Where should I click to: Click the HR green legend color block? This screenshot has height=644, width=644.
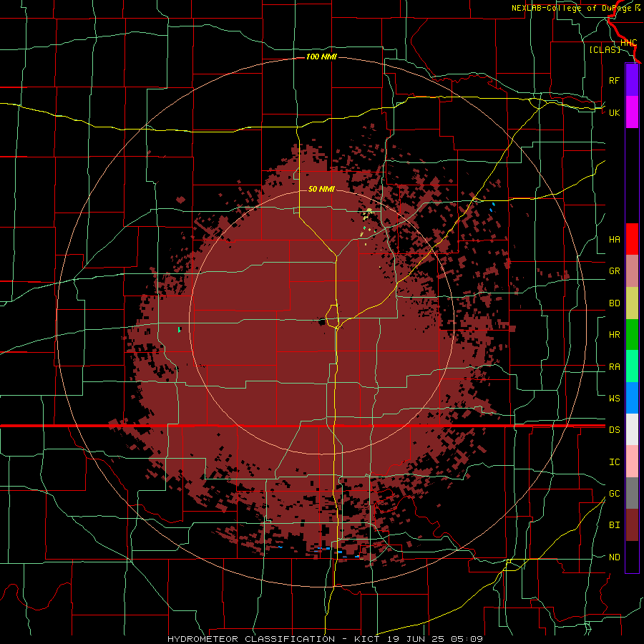tap(632, 335)
